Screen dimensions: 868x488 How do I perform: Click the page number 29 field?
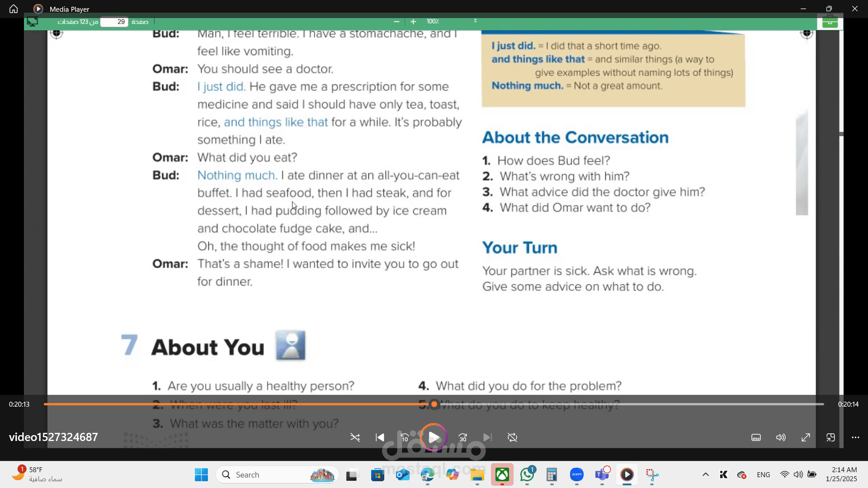click(114, 22)
